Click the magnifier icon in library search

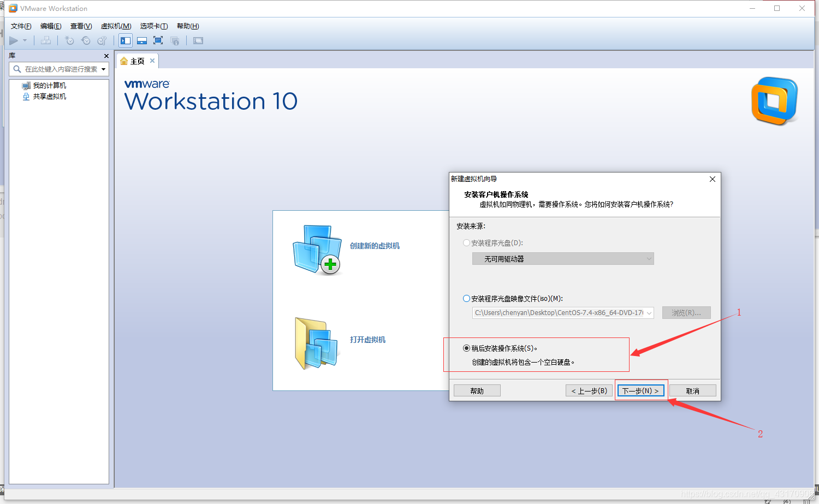[17, 69]
